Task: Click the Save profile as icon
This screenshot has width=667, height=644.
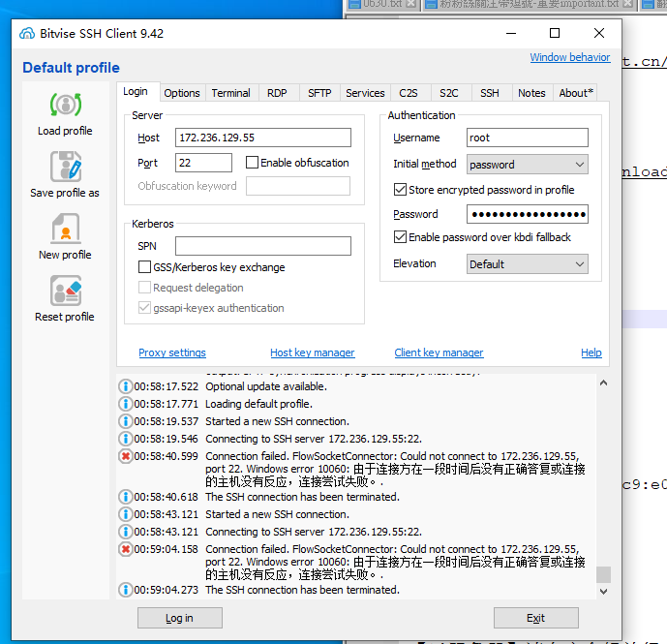Action: [64, 167]
